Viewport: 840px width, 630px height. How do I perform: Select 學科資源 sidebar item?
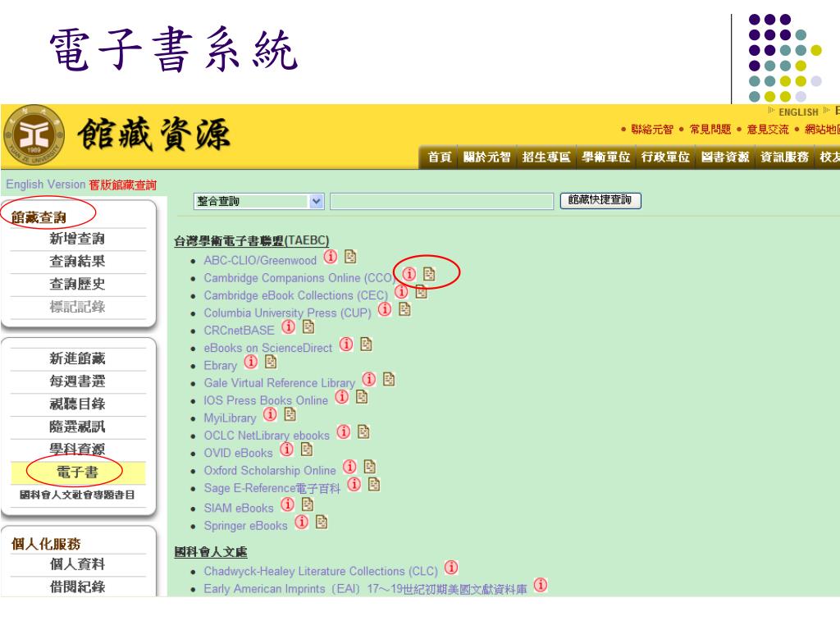[77, 450]
